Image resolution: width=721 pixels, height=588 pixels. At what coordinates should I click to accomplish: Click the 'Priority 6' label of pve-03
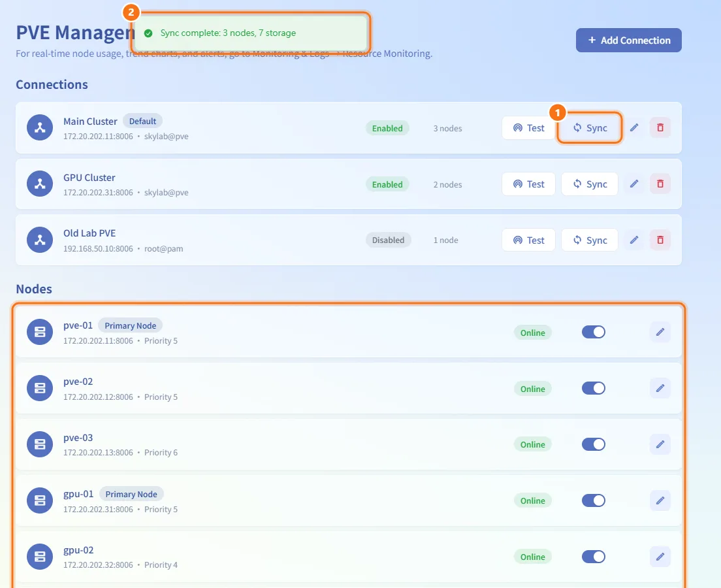(x=161, y=453)
